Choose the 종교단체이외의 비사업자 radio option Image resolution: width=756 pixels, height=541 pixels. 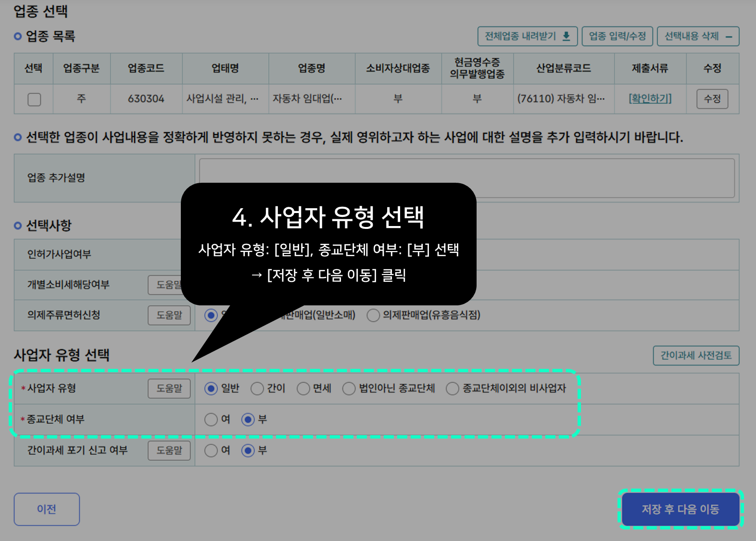pyautogui.click(x=453, y=389)
